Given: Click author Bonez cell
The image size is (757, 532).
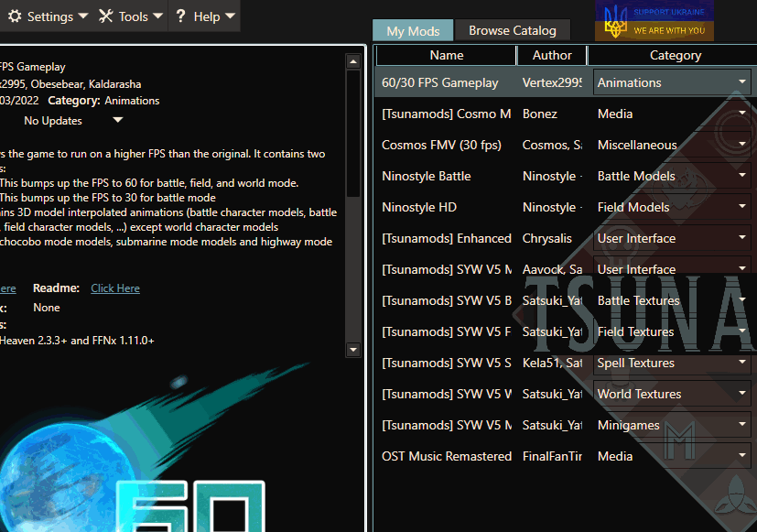Looking at the screenshot, I should point(540,114).
